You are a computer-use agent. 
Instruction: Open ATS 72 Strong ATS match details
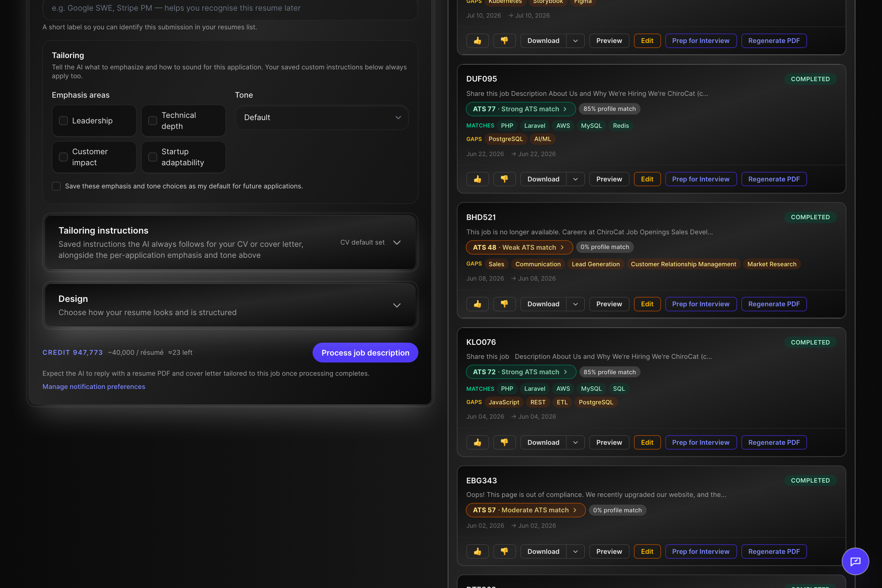pos(521,372)
